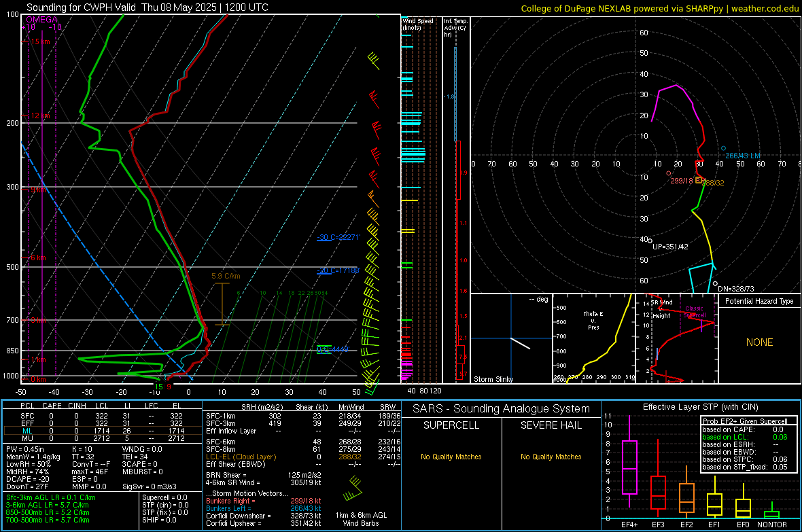This screenshot has width=802, height=532.
Task: Click the 12 km height marker
Action: click(40, 116)
